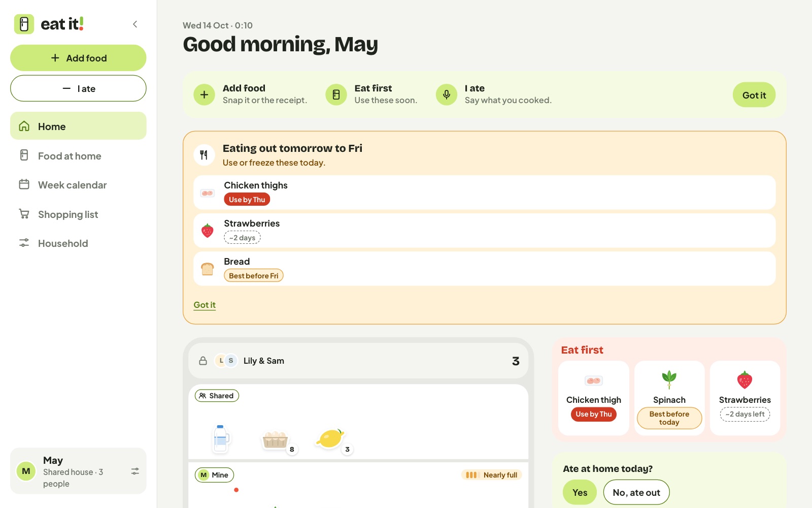Open Food at home page

tap(78, 155)
